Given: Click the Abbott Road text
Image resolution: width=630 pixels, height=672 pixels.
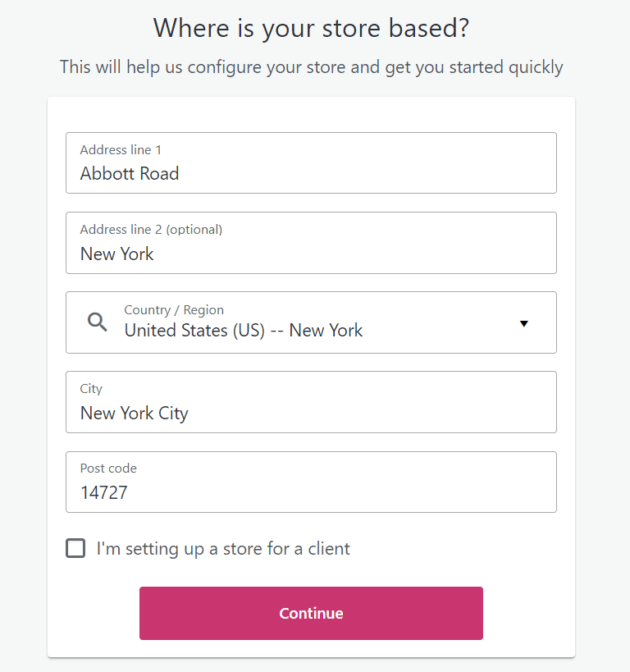Looking at the screenshot, I should tap(130, 174).
